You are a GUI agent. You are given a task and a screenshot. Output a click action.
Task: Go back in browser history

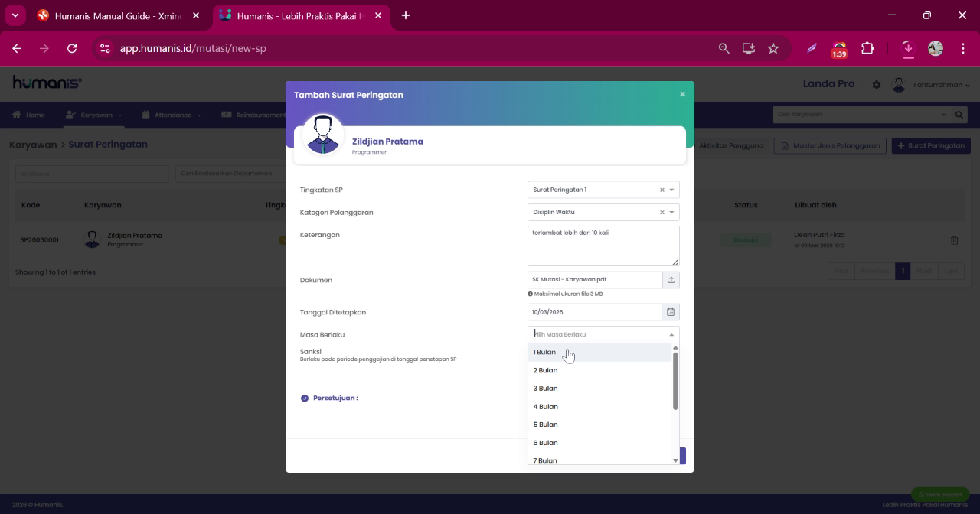point(17,48)
